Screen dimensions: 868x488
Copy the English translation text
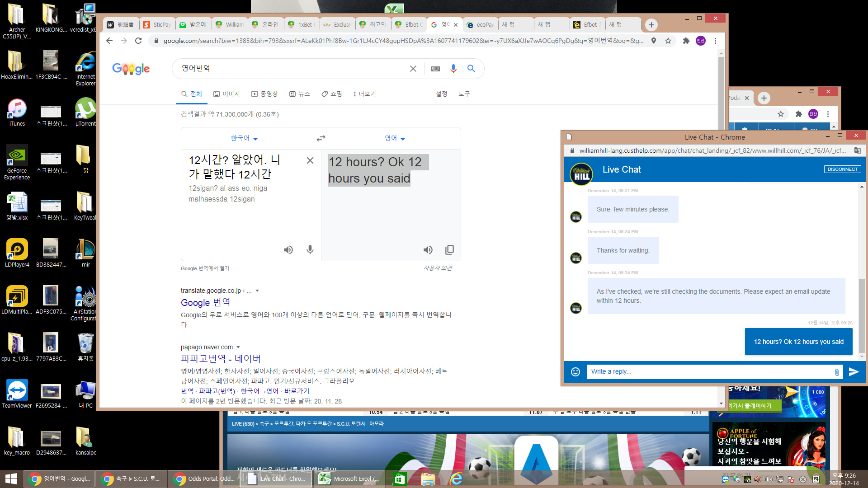[449, 250]
